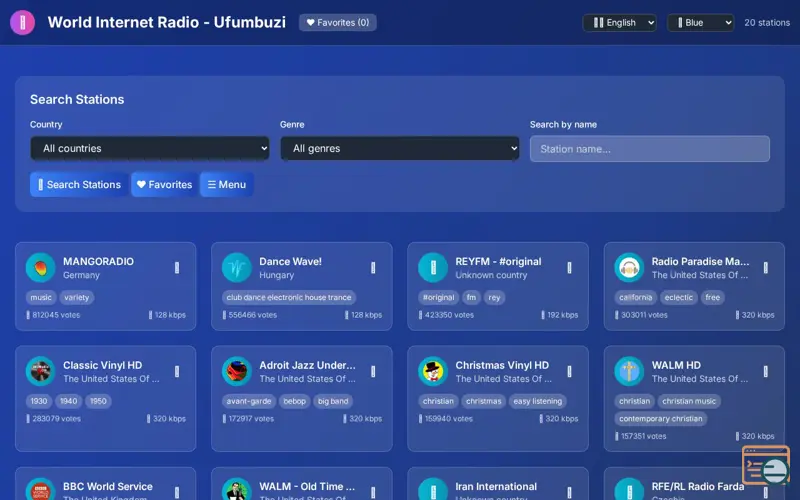
Task: Click the contemporary christian tag
Action: tap(661, 419)
